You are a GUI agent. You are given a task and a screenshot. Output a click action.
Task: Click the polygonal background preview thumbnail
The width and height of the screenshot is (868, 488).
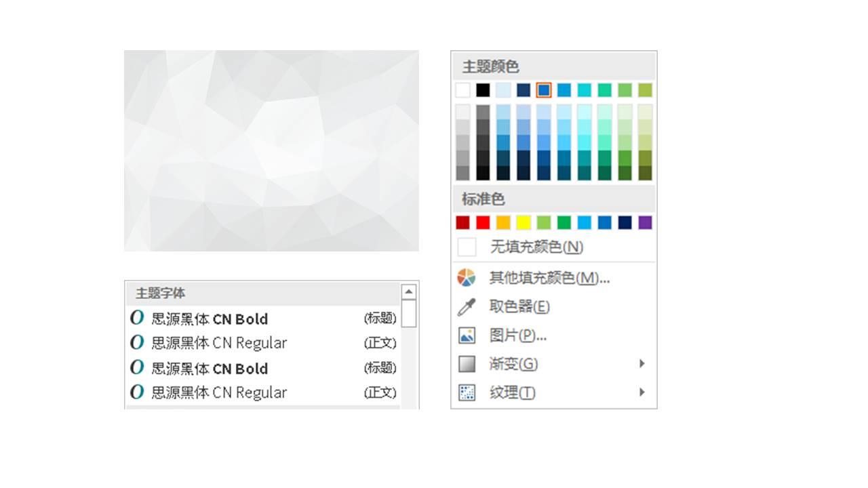point(271,150)
